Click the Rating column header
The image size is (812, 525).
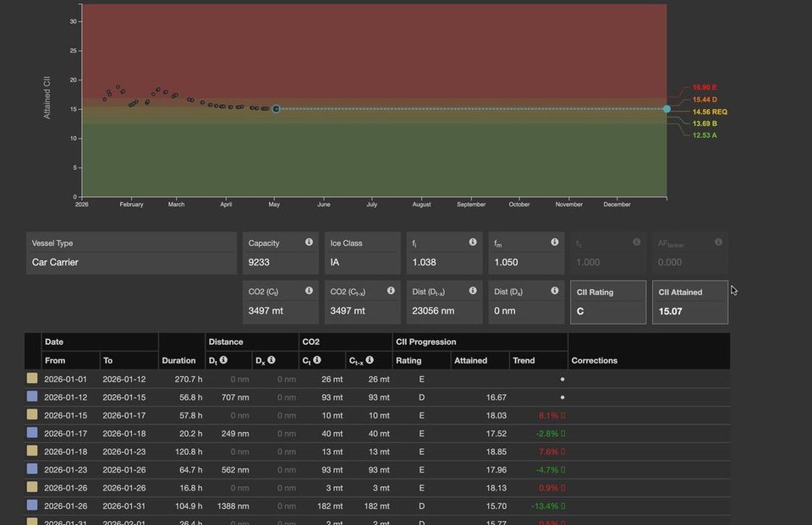[409, 360]
